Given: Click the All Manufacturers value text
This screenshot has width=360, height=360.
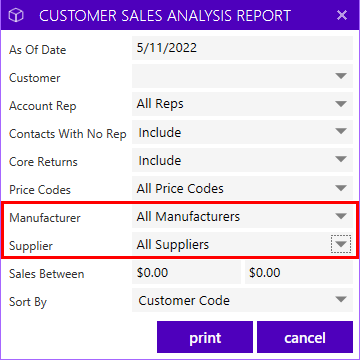Looking at the screenshot, I should click(188, 217).
